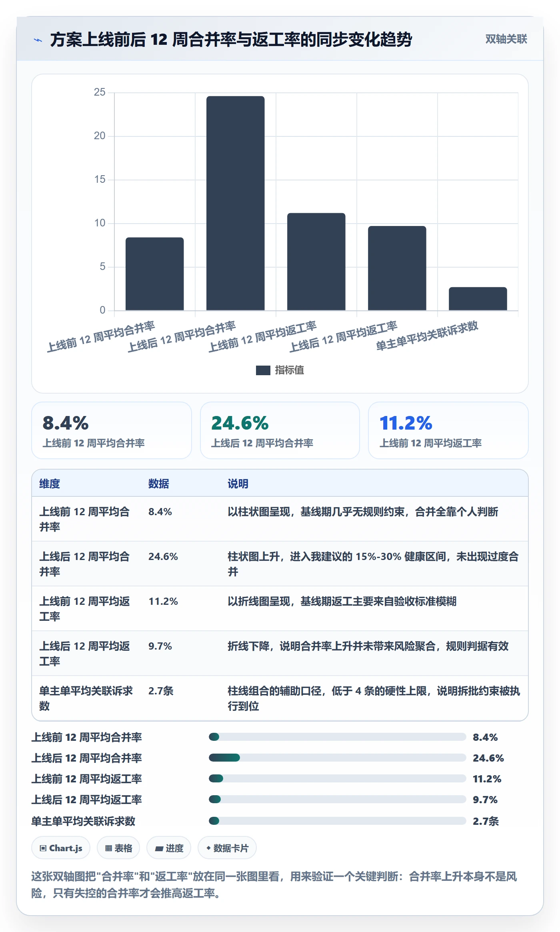Click the 上线前 12 周平均合并率 chart bar

click(154, 274)
